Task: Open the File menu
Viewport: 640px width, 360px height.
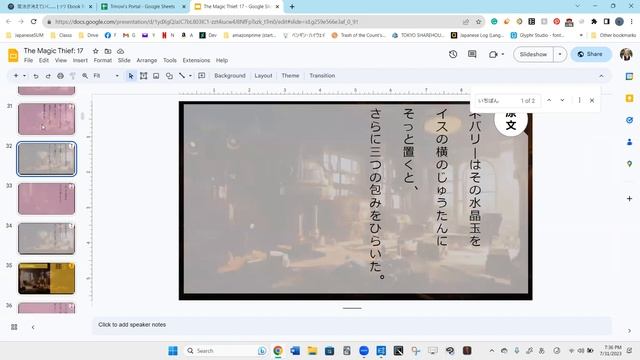Action: pyautogui.click(x=28, y=60)
